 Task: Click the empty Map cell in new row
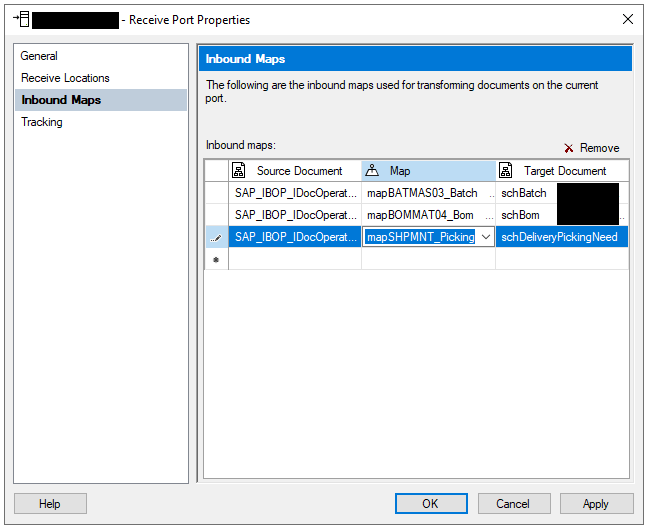pos(428,259)
